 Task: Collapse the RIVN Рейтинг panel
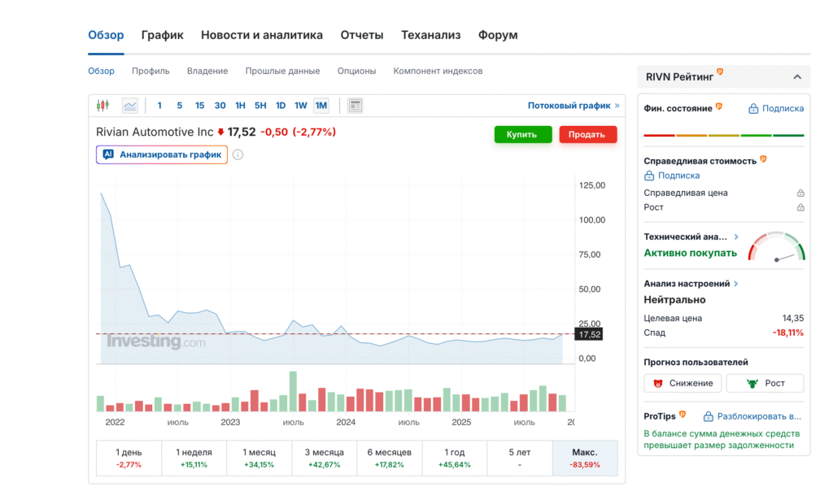pyautogui.click(x=796, y=77)
